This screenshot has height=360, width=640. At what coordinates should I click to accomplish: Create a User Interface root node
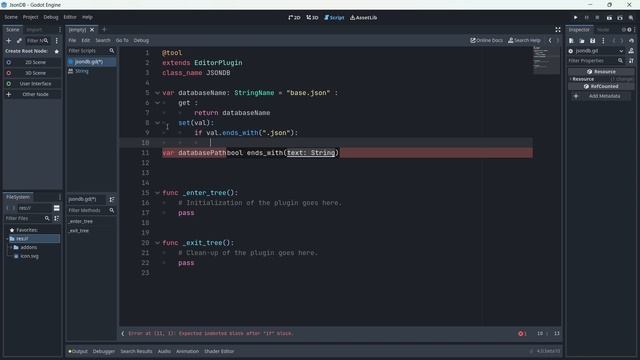pyautogui.click(x=32, y=83)
